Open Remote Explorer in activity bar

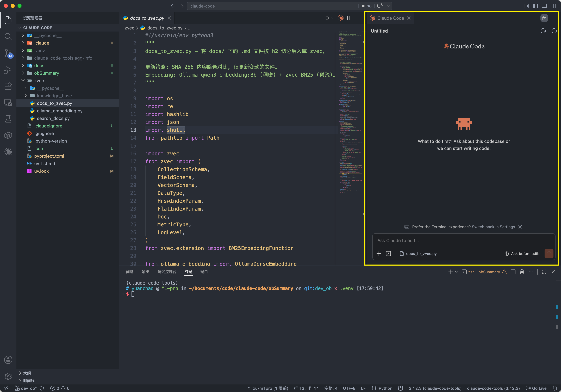click(x=8, y=102)
